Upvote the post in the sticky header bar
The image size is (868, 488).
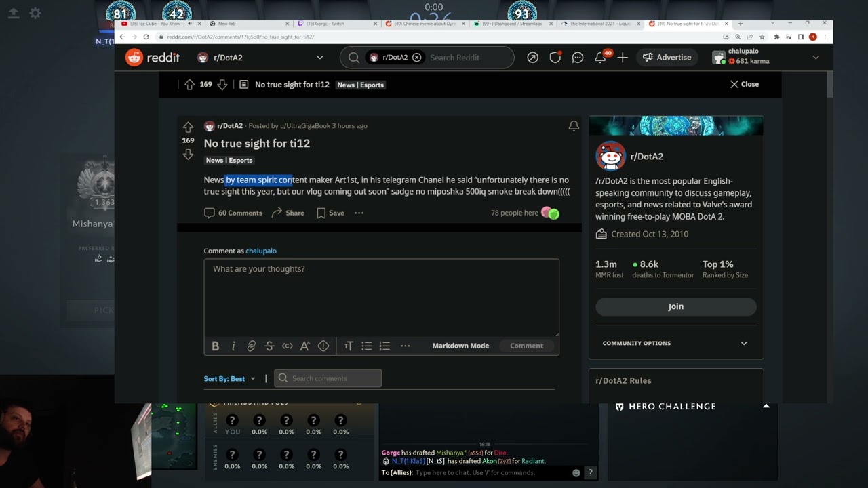tap(189, 85)
